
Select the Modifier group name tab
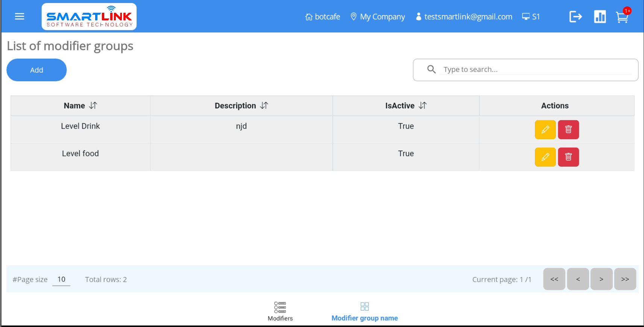365,311
